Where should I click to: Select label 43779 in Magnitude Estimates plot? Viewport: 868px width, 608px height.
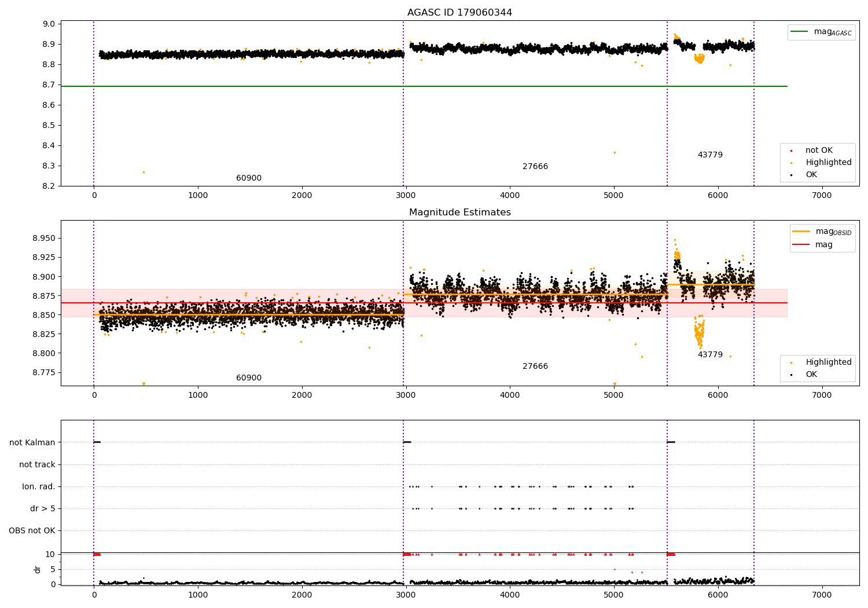pyautogui.click(x=710, y=355)
